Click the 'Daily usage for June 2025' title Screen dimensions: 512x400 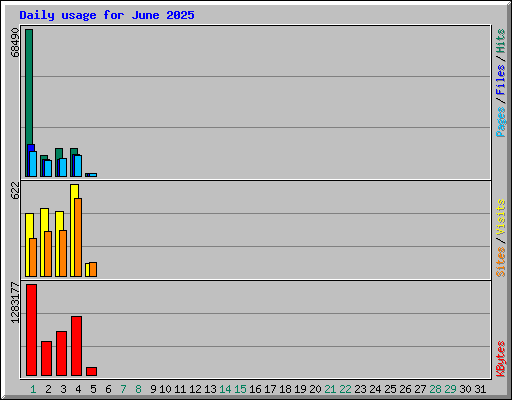click(x=107, y=15)
